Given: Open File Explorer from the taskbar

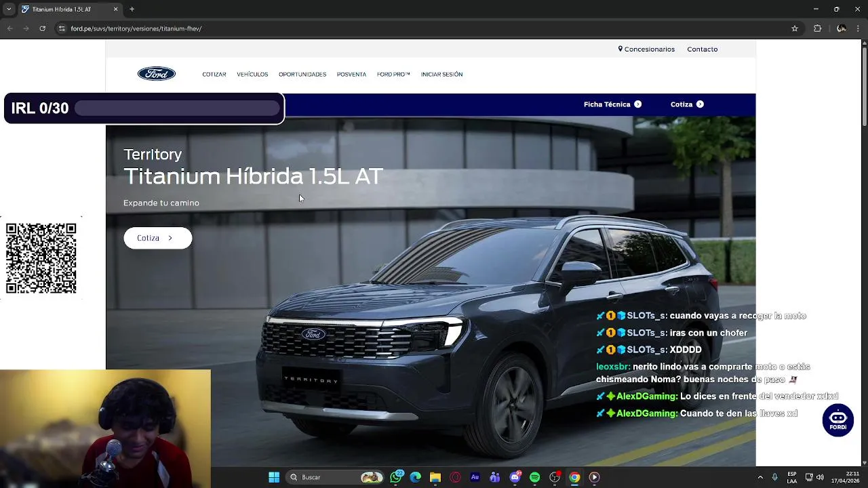Looking at the screenshot, I should 435,477.
